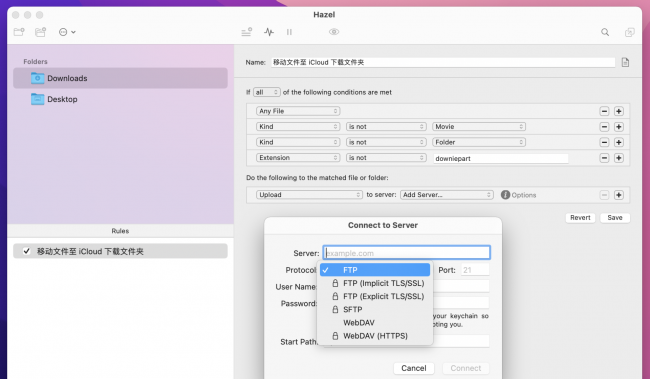
Task: Open the Add Server… dropdown
Action: click(446, 194)
